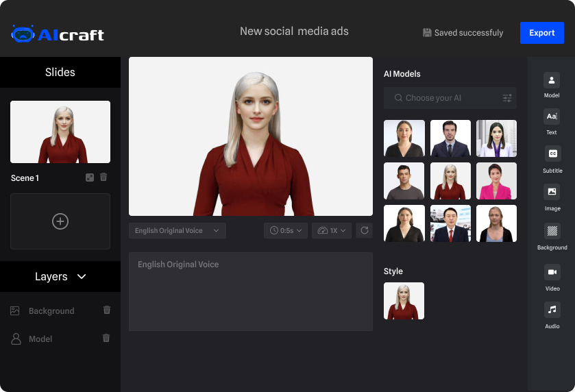Expand the 1X speed dropdown
The height and width of the screenshot is (392, 575).
333,231
